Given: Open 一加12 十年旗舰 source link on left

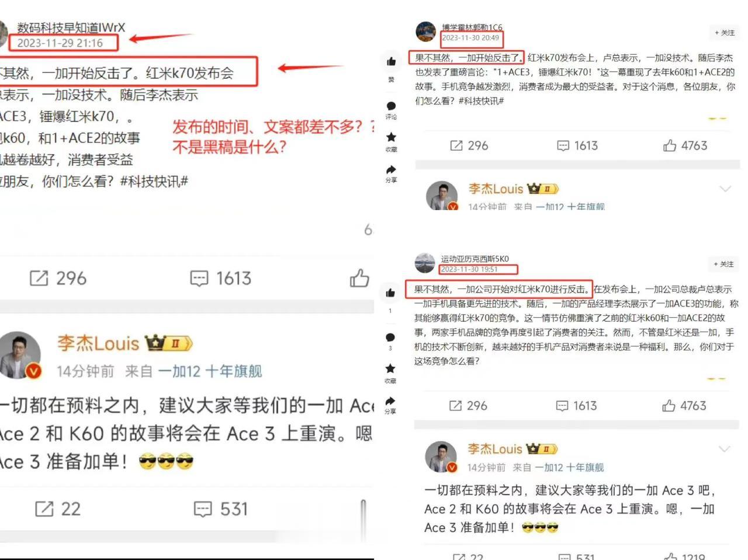Looking at the screenshot, I should 210,371.
